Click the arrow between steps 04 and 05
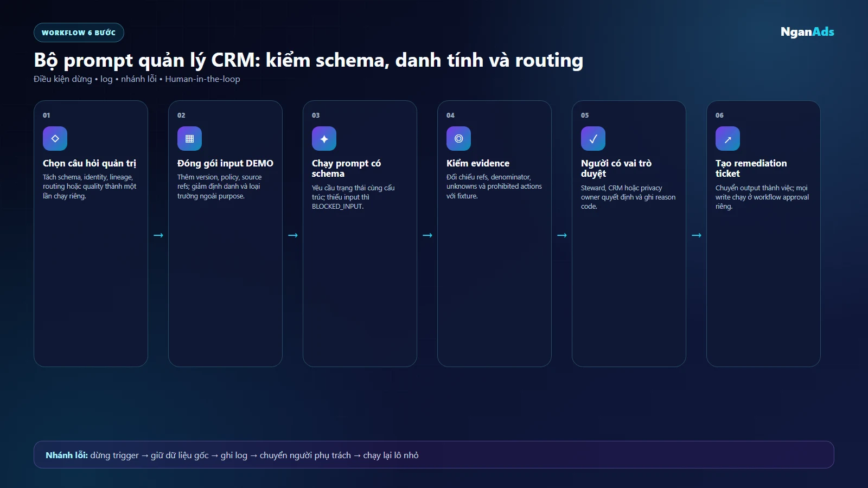The image size is (868, 488). pyautogui.click(x=562, y=235)
